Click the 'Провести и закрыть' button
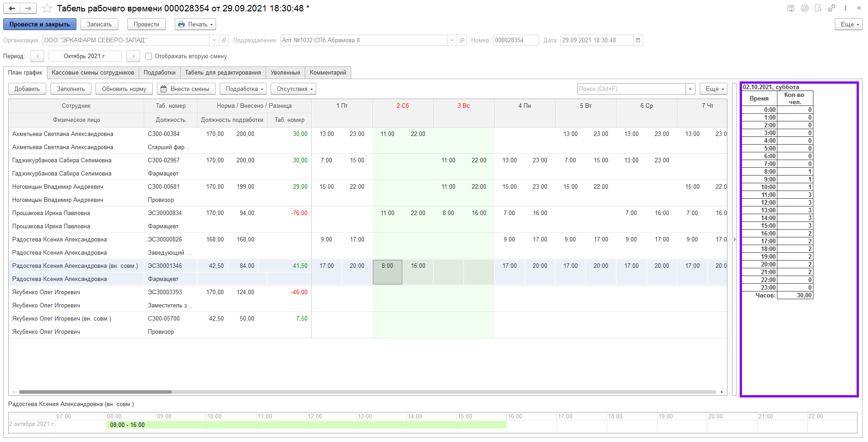The height and width of the screenshot is (442, 868). pos(40,25)
